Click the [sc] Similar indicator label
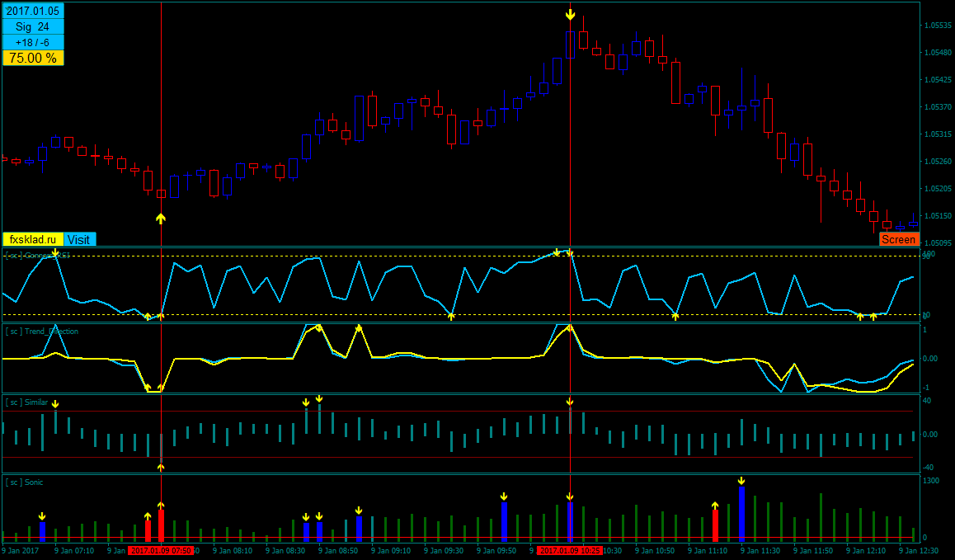 coord(26,402)
